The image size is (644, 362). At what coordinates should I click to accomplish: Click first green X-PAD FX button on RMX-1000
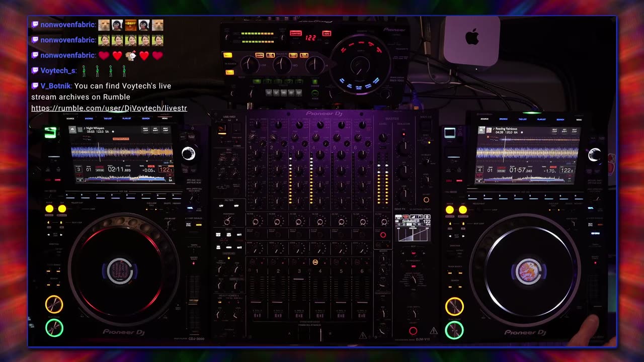[x=256, y=81]
